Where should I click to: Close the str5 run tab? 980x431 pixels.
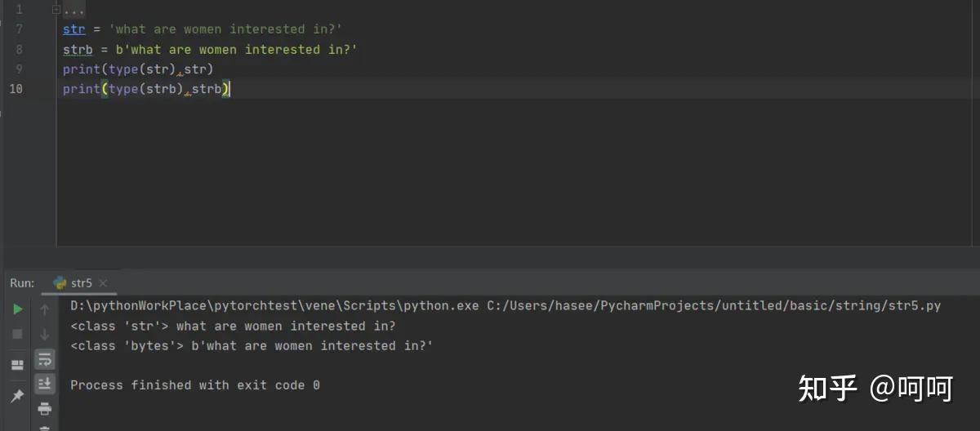pyautogui.click(x=103, y=283)
